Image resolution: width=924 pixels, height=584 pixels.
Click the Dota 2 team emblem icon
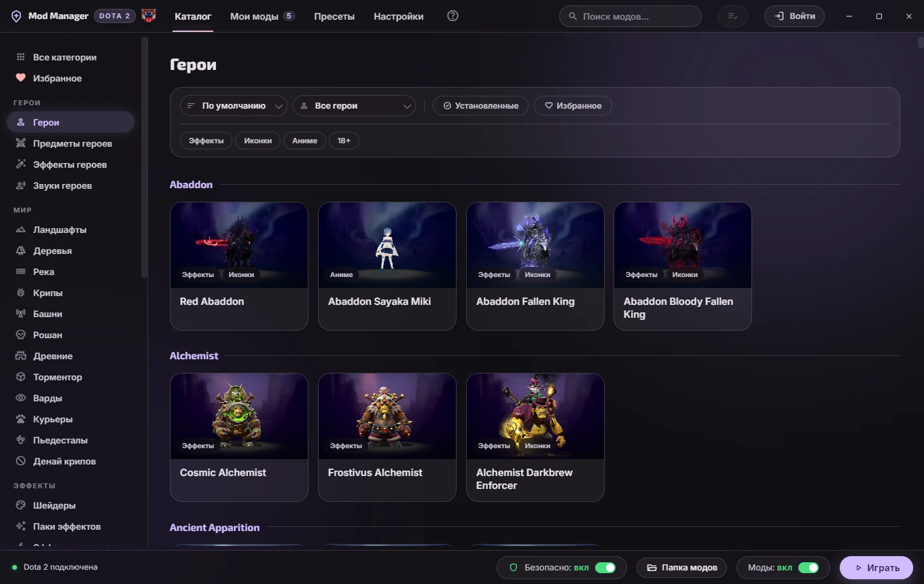(149, 16)
